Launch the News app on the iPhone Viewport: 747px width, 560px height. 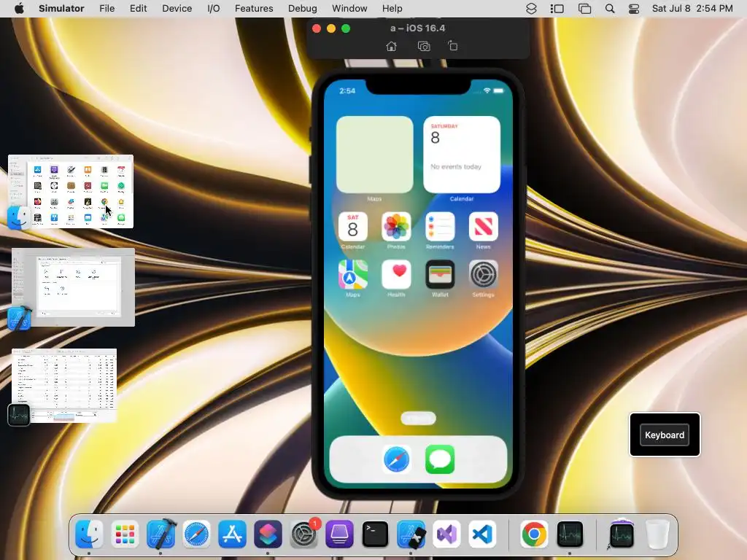[x=483, y=226]
